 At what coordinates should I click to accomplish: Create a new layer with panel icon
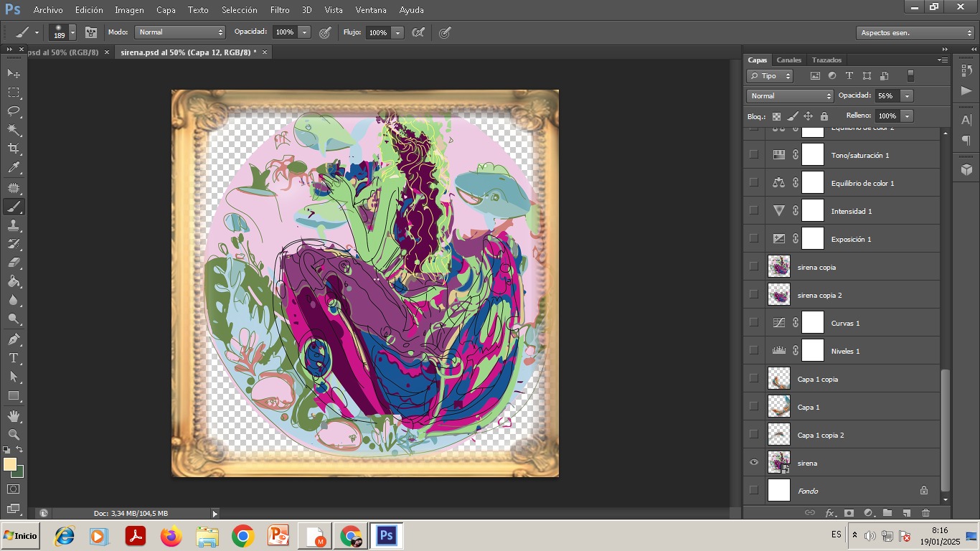pos(907,513)
